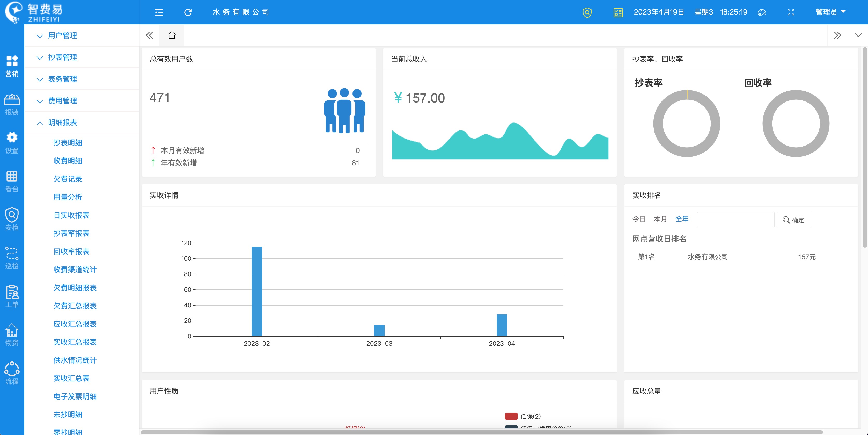This screenshot has height=435, width=868.
Task: Open 收费明细 report
Action: click(68, 161)
